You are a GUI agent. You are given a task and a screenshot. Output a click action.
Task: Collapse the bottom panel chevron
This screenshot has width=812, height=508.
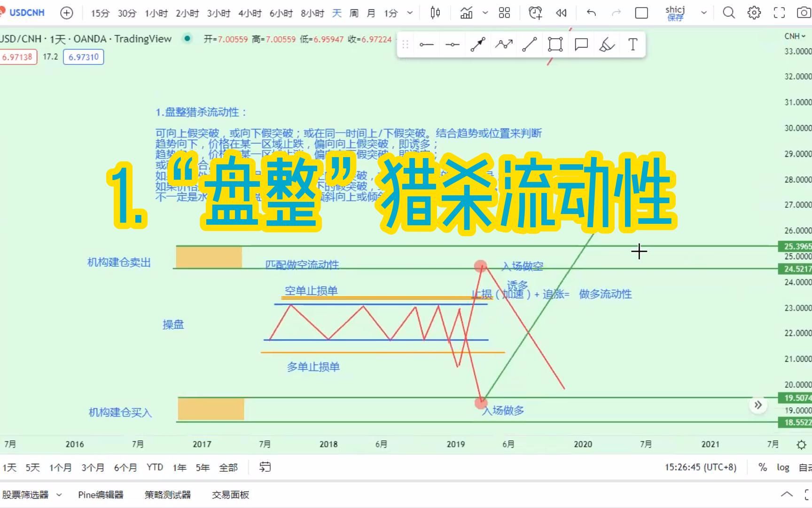tap(787, 494)
